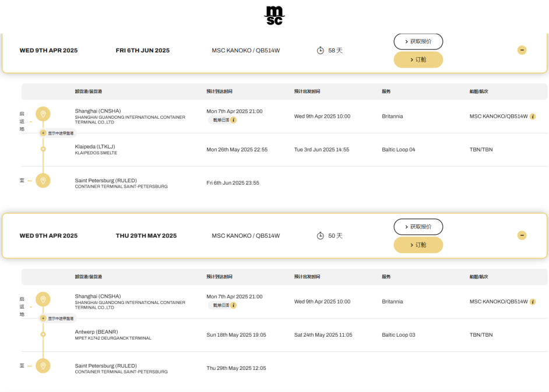Click 获取报价 for the 6th Jun arrival
549x392 pixels.
tap(418, 41)
